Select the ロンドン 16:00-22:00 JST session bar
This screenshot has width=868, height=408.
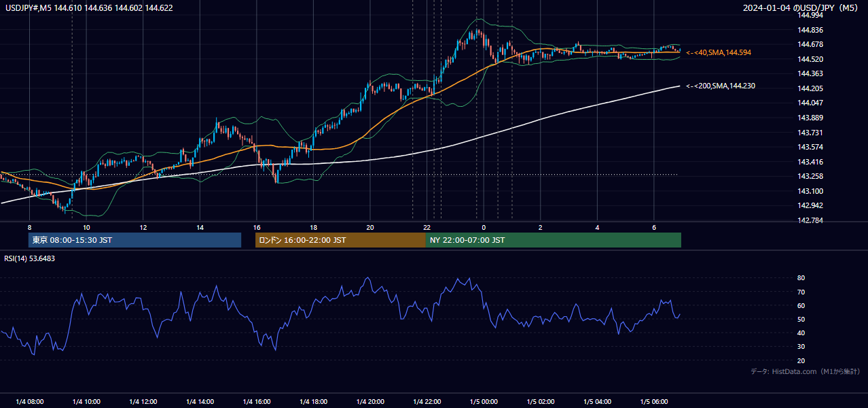tap(340, 240)
